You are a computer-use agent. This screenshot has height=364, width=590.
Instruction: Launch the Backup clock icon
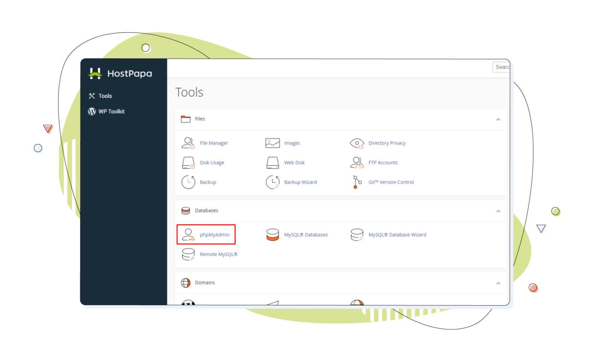(188, 182)
